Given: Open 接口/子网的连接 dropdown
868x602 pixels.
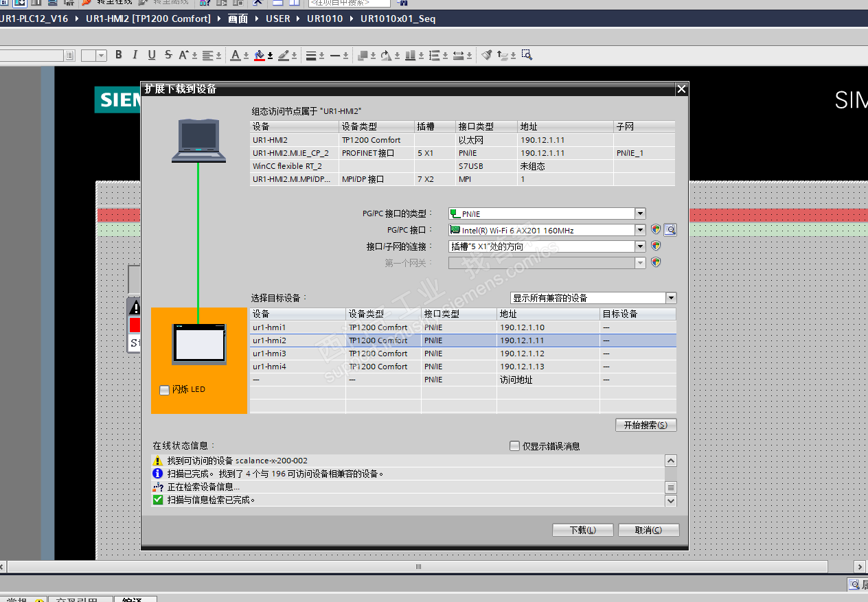Looking at the screenshot, I should point(640,246).
